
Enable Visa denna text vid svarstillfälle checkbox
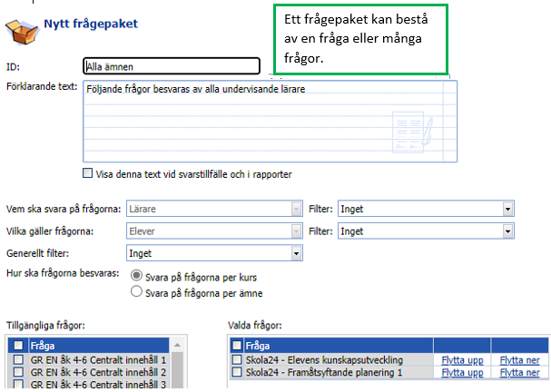pos(88,173)
